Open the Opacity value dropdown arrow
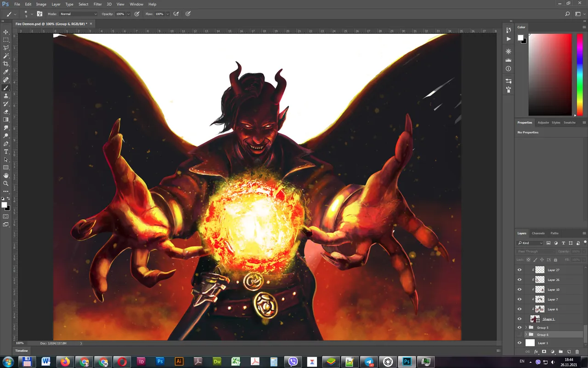The width and height of the screenshot is (588, 368). coord(128,14)
